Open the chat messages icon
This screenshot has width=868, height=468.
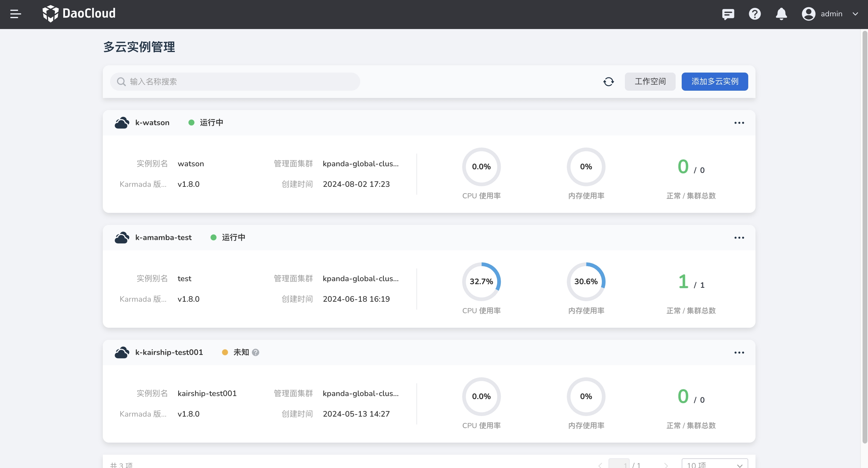(728, 14)
